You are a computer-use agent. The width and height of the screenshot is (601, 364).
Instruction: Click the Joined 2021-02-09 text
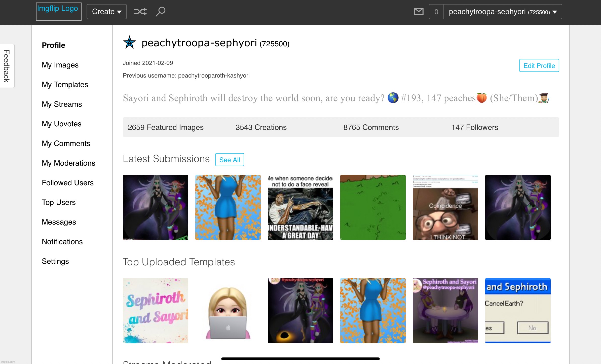tap(148, 63)
